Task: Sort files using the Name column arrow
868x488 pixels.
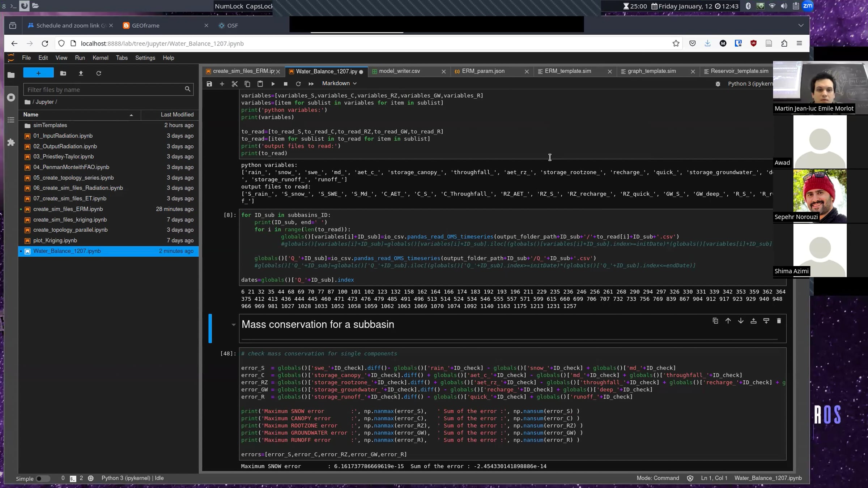Action: tap(131, 115)
